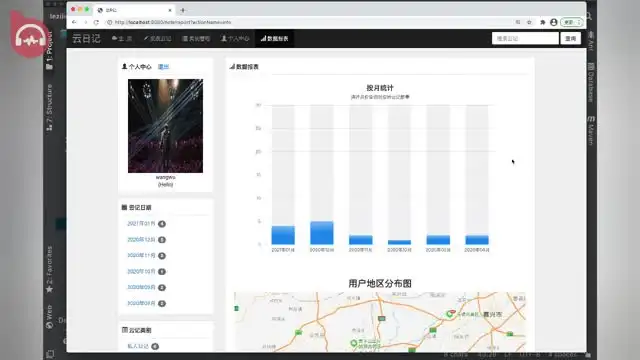
Task: Click the blue bar for 2020年11月
Action: tap(360, 240)
